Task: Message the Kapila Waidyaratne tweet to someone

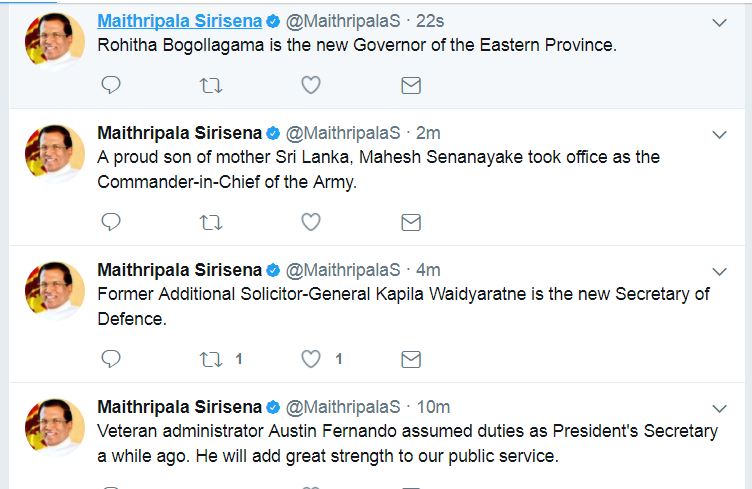Action: pyautogui.click(x=410, y=358)
